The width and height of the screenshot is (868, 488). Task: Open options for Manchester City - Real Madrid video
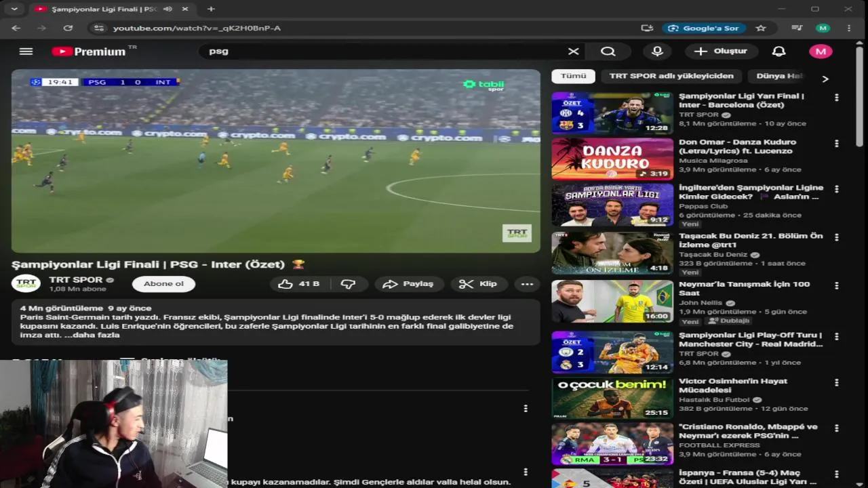click(x=837, y=337)
